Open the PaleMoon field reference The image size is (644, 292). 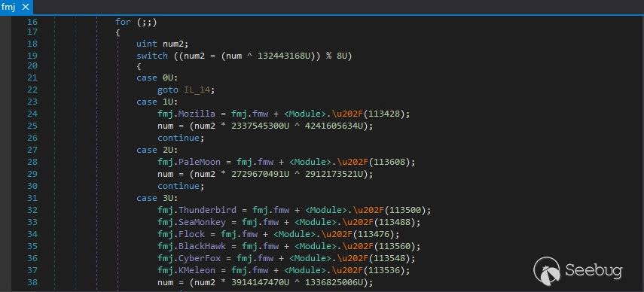pyautogui.click(x=199, y=162)
